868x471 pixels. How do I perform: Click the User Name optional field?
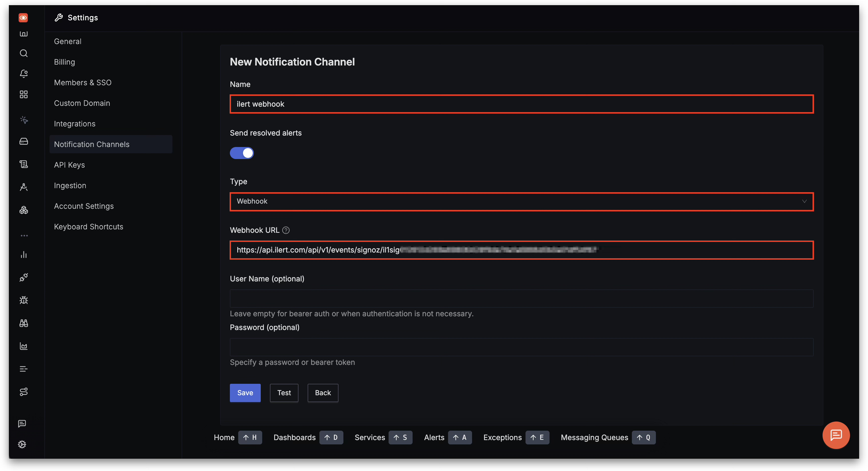click(x=521, y=299)
